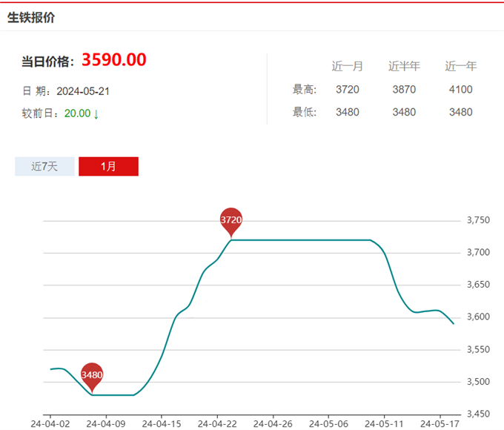Click the current price 3590.00
Image resolution: width=504 pixels, height=430 pixels.
(113, 60)
